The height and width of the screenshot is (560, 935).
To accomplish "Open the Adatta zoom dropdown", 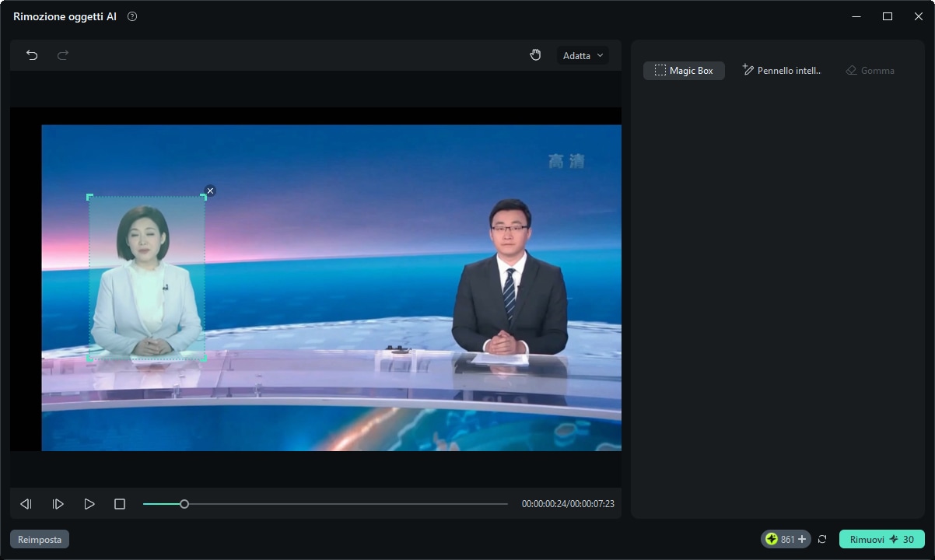I will (x=583, y=56).
